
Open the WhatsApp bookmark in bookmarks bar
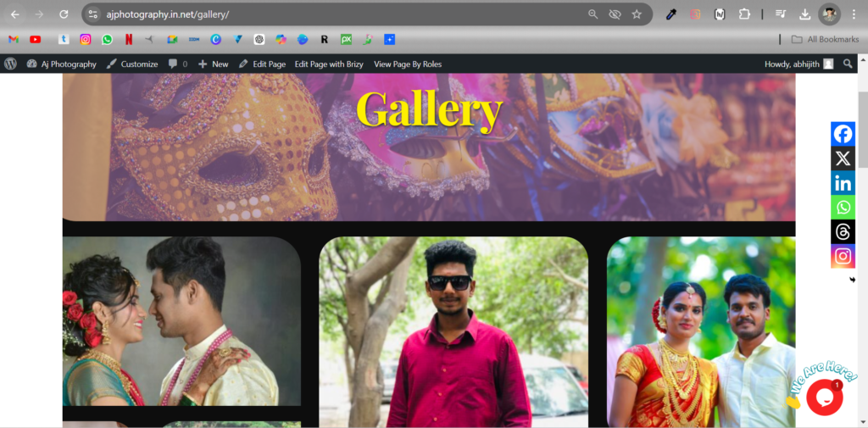click(x=107, y=39)
